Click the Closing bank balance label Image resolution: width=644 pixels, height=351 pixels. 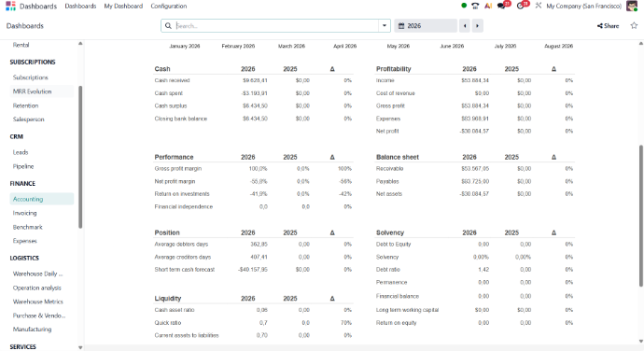click(x=181, y=119)
